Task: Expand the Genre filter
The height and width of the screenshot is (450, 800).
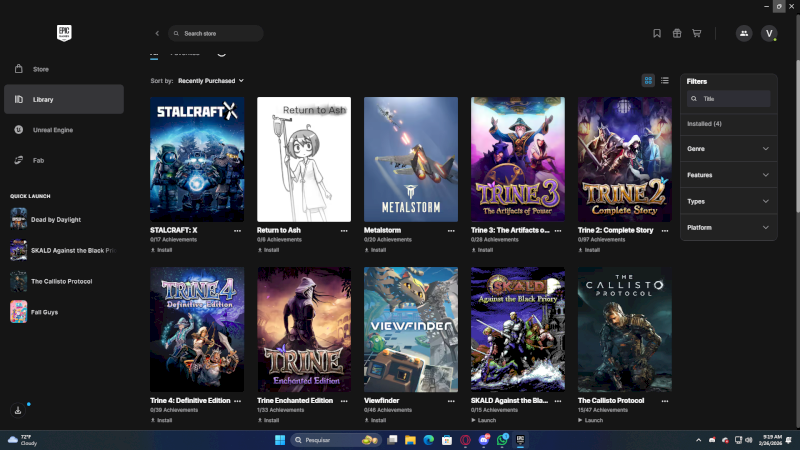Action: pos(728,149)
